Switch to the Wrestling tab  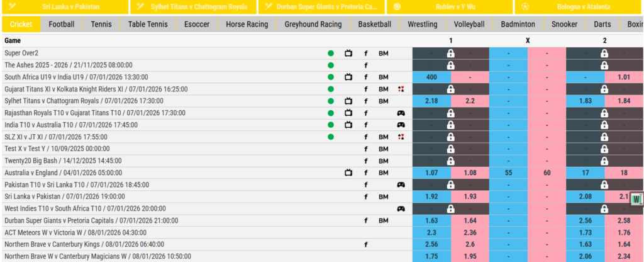pos(422,25)
